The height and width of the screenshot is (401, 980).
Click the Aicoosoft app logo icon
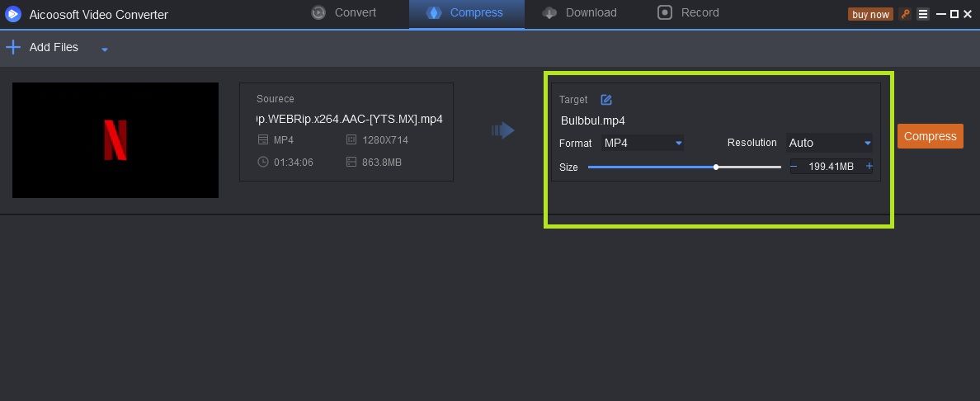click(x=13, y=14)
